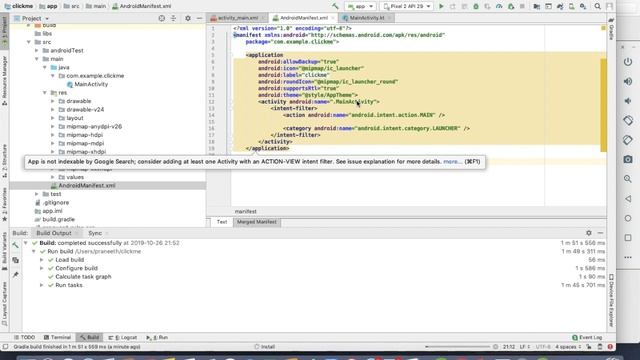Click the 'more...' link in the tooltip
Screen dimensions: 640x360
(452, 162)
